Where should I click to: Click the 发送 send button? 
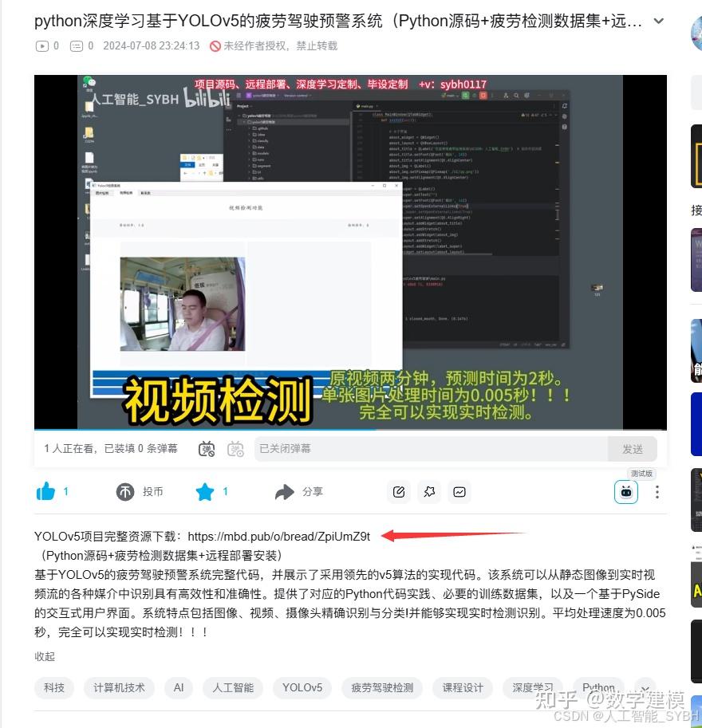tap(633, 449)
